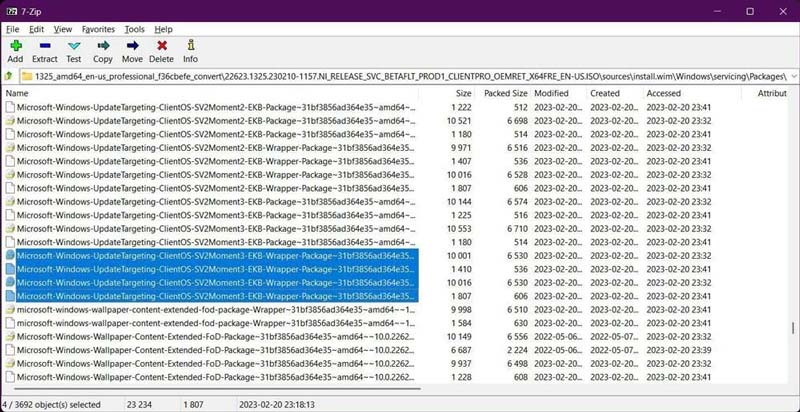Click the Copy toolbar icon
Image resolution: width=800 pixels, height=412 pixels.
[103, 51]
